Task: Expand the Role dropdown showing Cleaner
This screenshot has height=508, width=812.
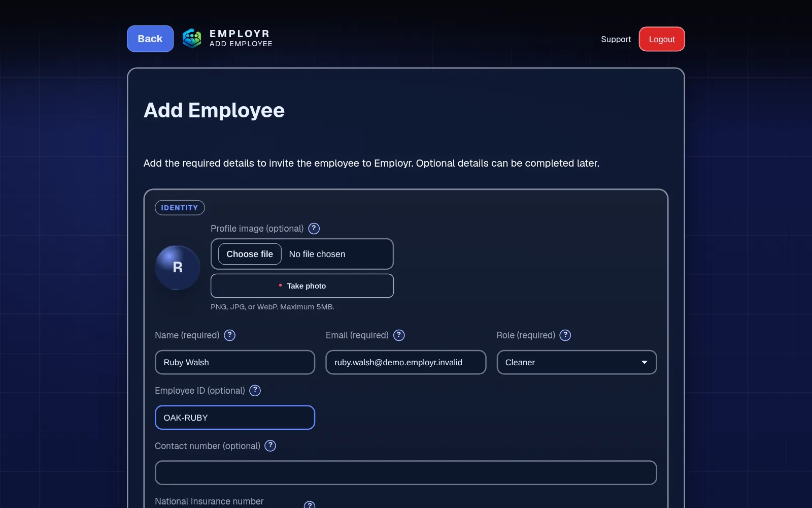Action: 577,362
